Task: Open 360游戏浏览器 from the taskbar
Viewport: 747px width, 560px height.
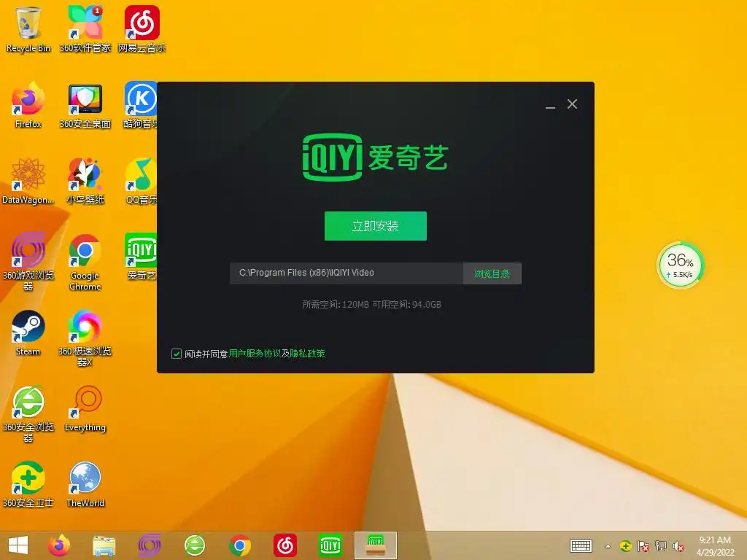Action: pos(149,545)
